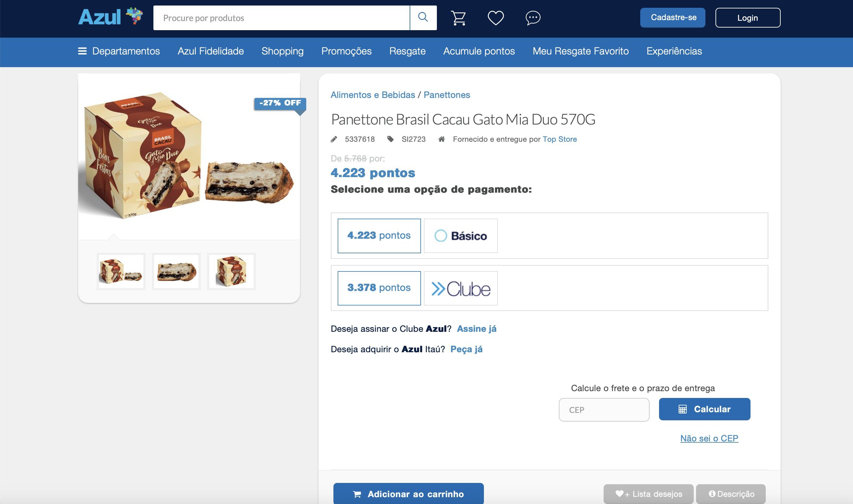The height and width of the screenshot is (504, 853).
Task: Click the Calcular shipping button
Action: tap(704, 409)
